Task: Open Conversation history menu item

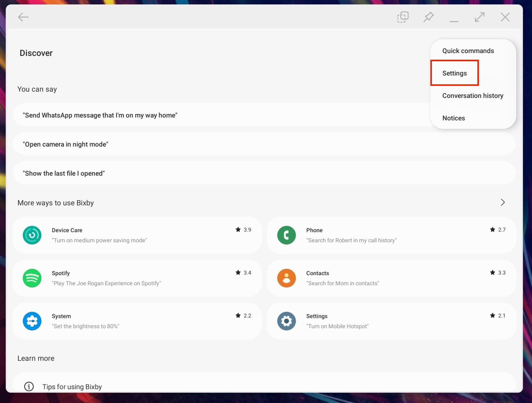Action: (x=472, y=96)
